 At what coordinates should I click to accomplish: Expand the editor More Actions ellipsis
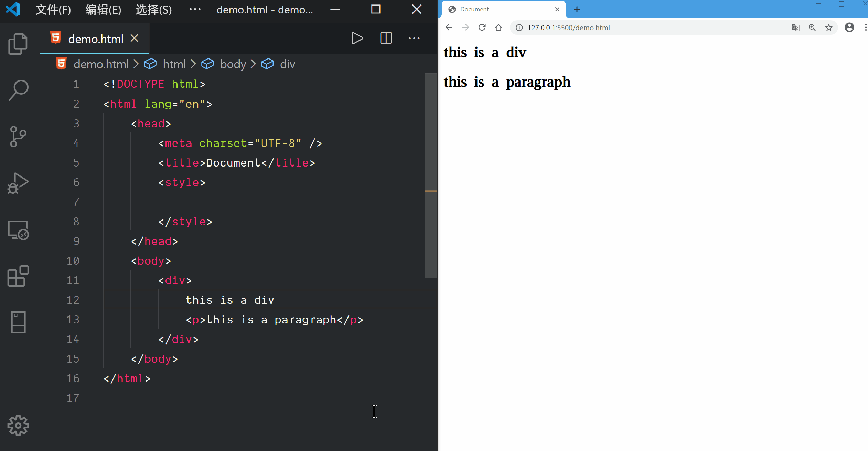tap(414, 38)
